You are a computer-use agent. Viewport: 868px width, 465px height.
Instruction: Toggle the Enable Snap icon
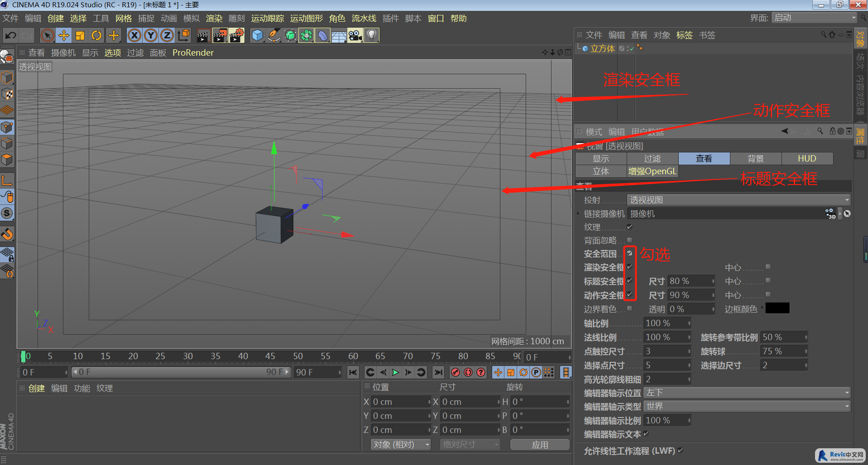pos(7,234)
